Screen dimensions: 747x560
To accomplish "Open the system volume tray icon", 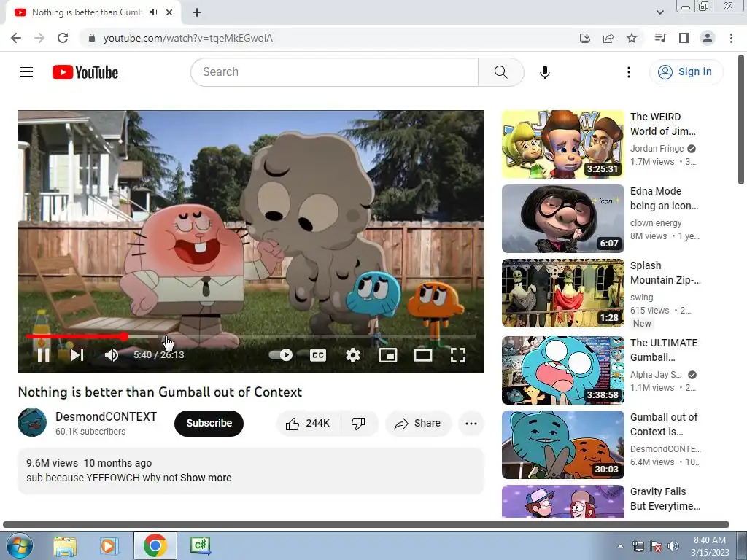I will coord(673,546).
